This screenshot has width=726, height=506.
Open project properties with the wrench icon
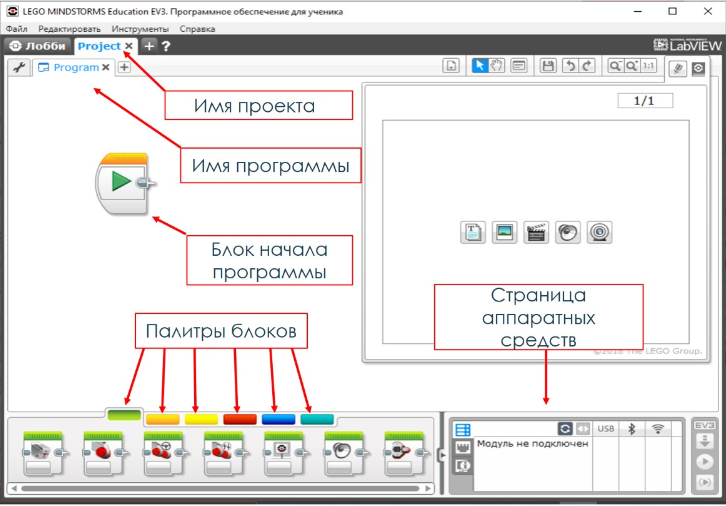(x=19, y=67)
